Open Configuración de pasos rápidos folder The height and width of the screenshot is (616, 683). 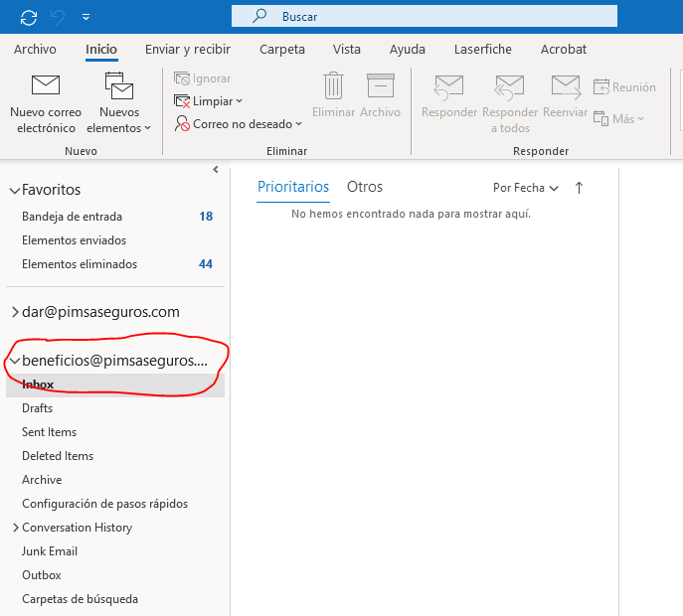coord(105,504)
